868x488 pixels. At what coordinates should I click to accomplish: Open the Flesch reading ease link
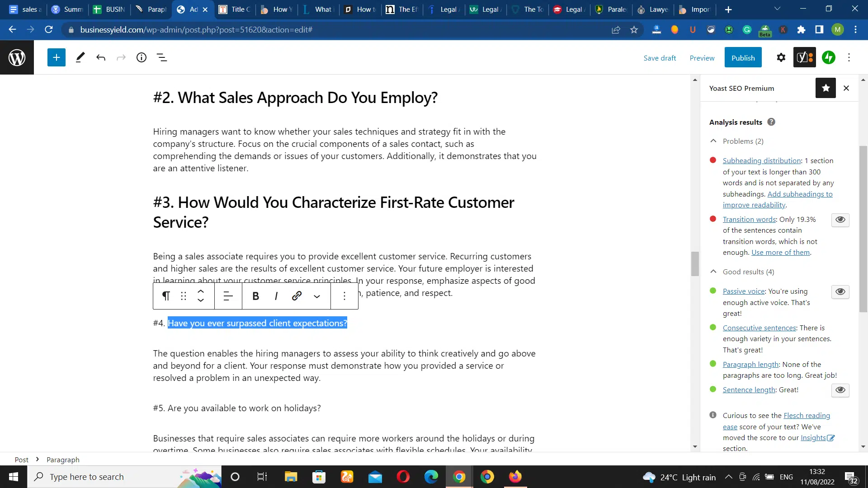pyautogui.click(x=807, y=415)
